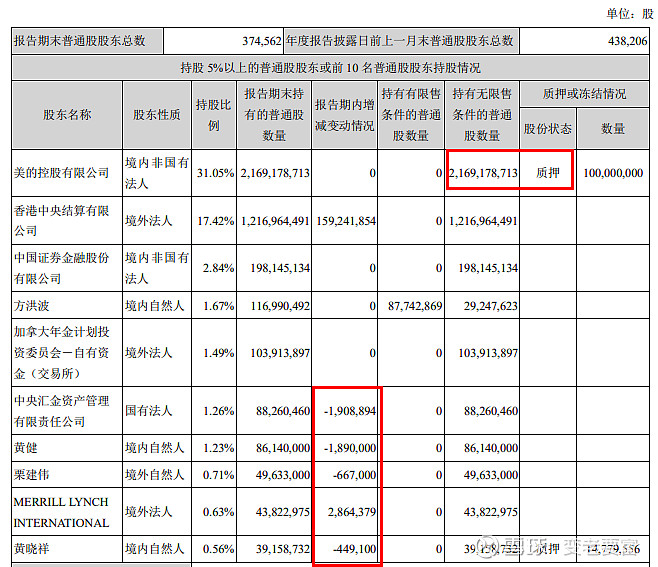Click the percentage '2.84%'
The image size is (658, 567).
[218, 268]
